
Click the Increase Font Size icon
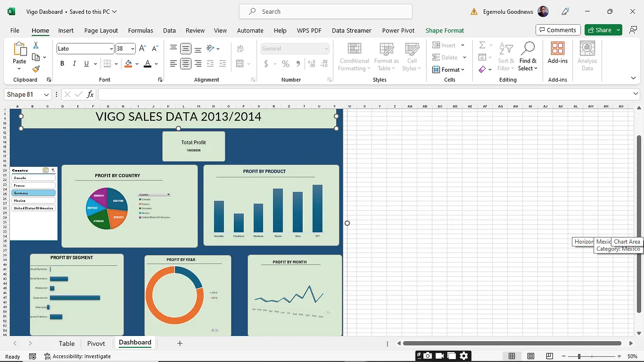(x=142, y=47)
